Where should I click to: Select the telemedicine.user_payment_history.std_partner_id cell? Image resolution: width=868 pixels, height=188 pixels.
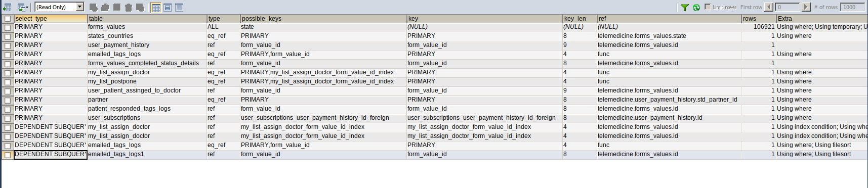coord(669,100)
